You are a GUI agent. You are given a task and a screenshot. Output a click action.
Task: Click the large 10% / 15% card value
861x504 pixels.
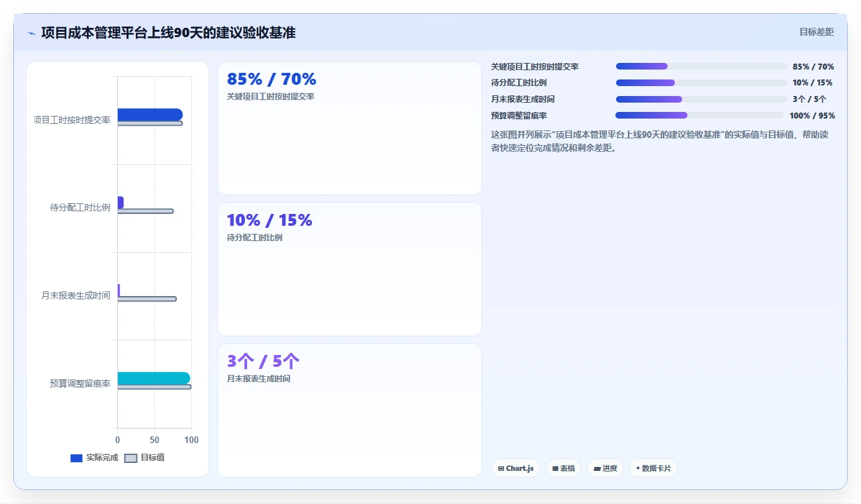click(270, 221)
